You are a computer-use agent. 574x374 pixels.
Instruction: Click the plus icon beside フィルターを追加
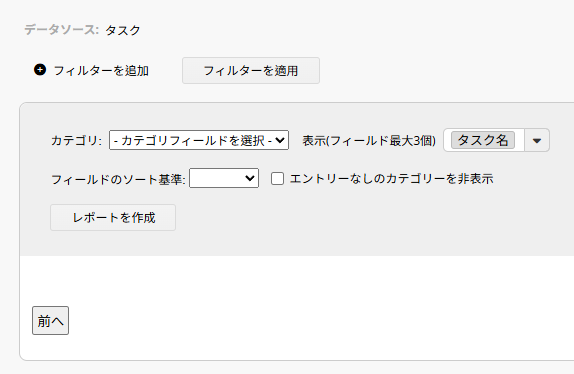point(40,70)
